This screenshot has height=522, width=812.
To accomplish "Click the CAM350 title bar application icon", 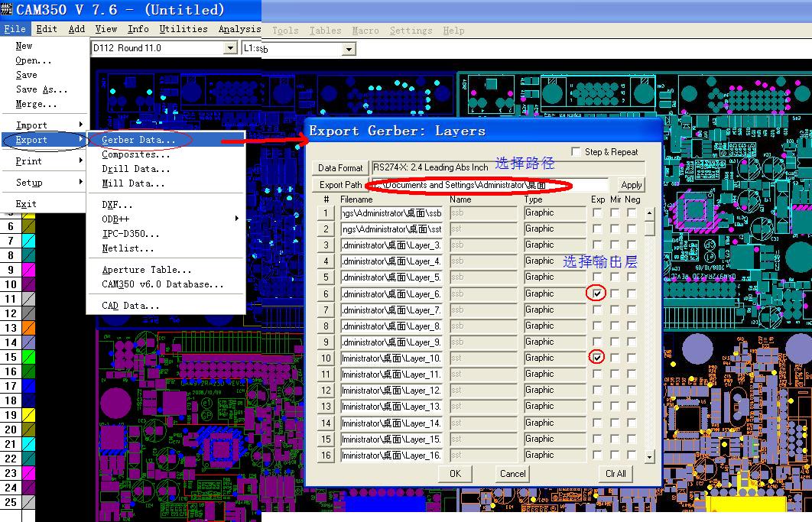I will pos(8,10).
